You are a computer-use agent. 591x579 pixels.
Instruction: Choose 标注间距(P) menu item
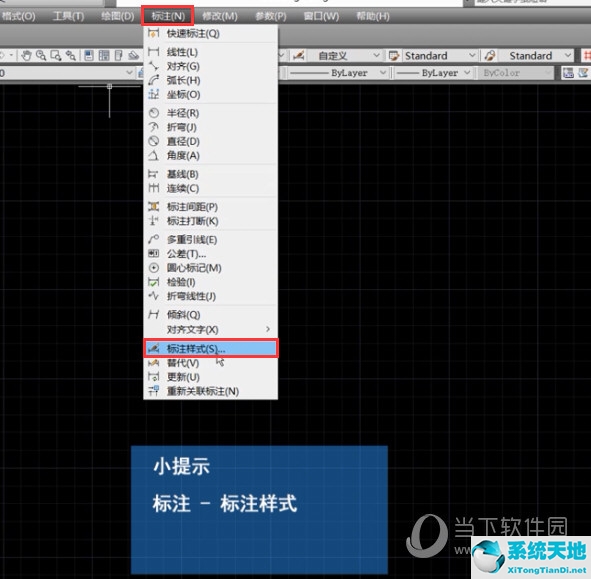coord(211,207)
